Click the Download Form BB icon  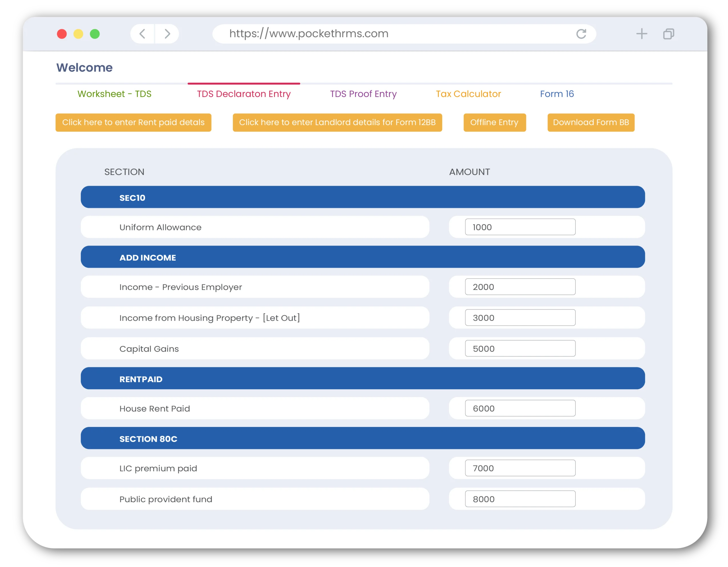click(x=590, y=122)
